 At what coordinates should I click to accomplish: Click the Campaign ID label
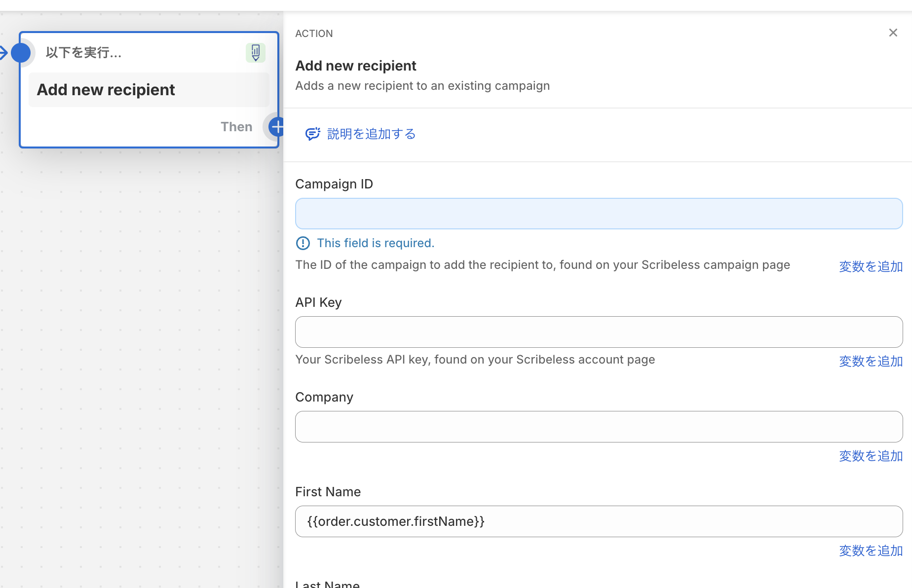tap(334, 184)
